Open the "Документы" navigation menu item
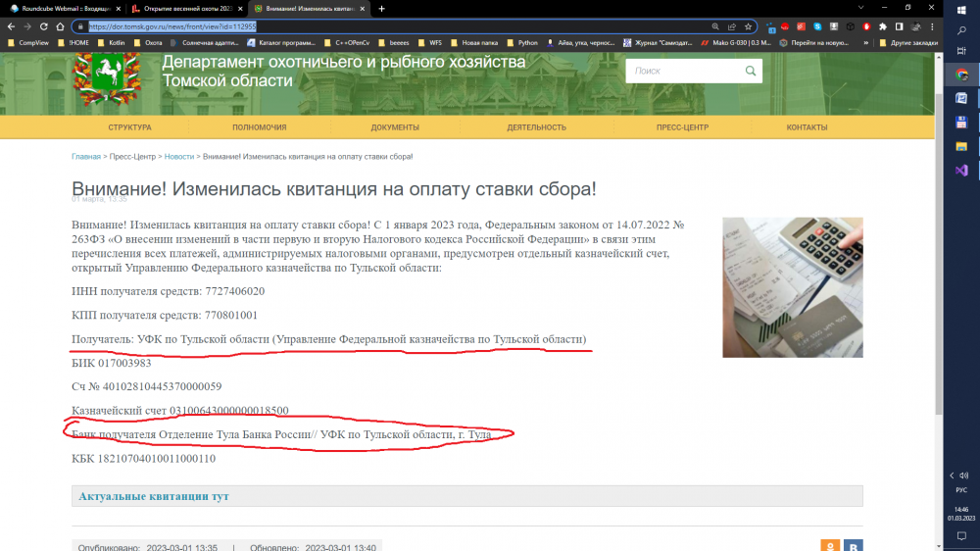The width and height of the screenshot is (980, 551). point(395,127)
